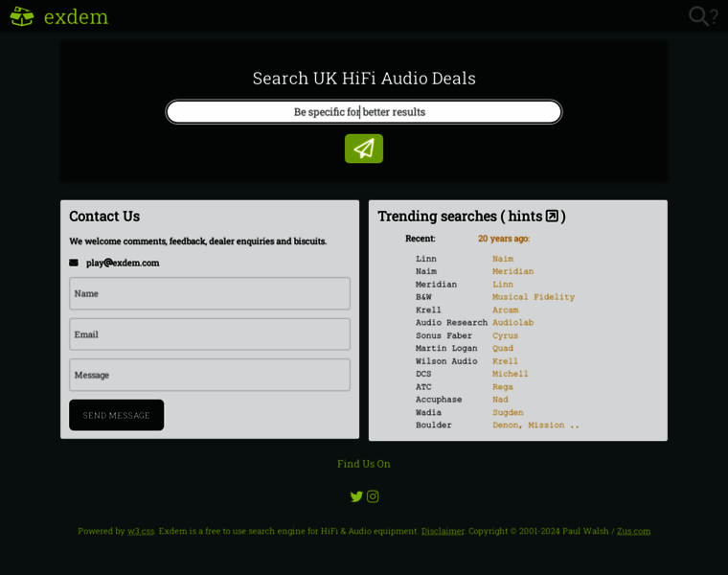Select 20-years-ago search 'Musical Fidelity'

click(534, 297)
